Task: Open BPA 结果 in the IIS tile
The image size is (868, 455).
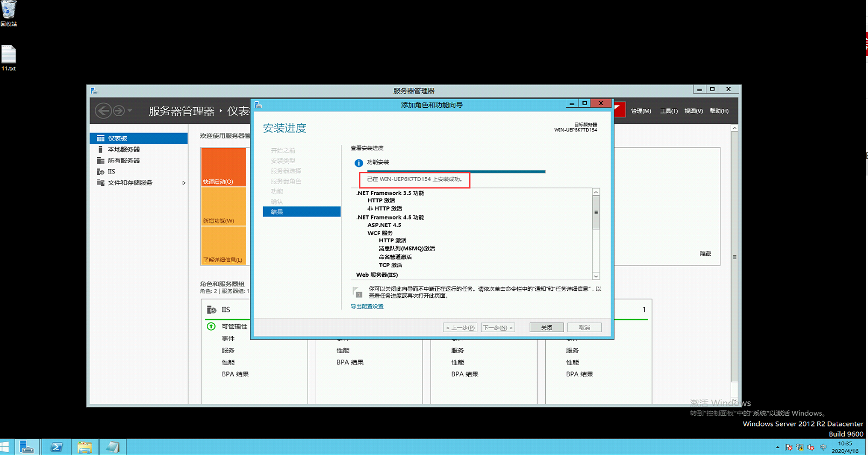Action: click(x=235, y=374)
